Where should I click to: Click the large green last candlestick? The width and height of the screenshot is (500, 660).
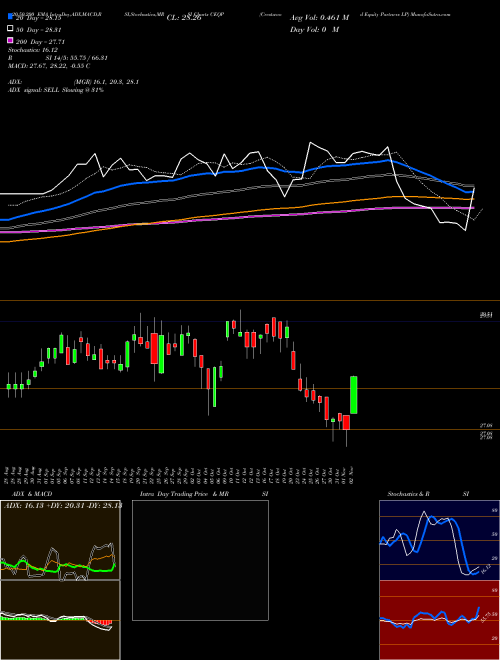[x=354, y=395]
